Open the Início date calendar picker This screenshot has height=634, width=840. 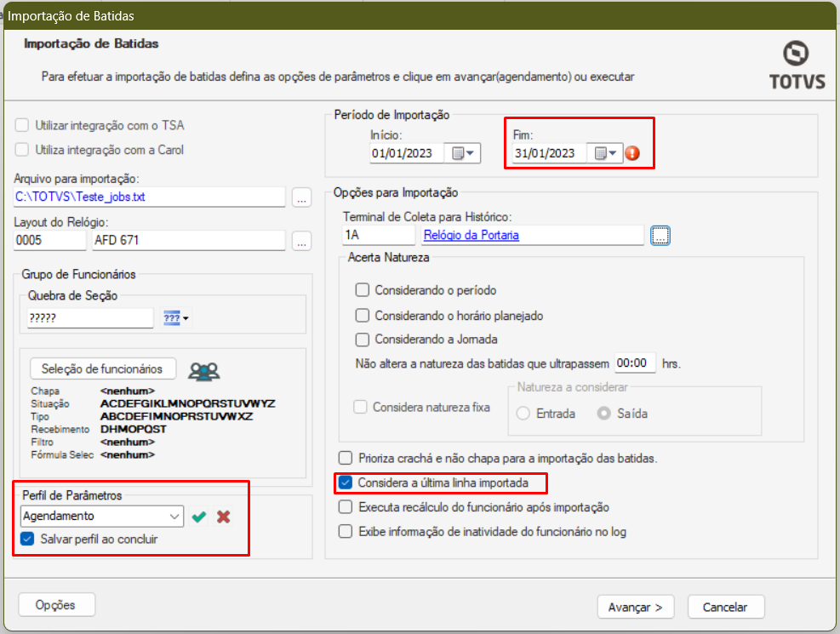click(463, 153)
